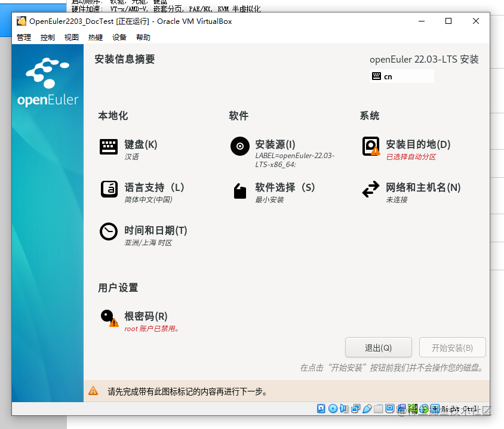This screenshot has width=504, height=429.
Task: Open the cn keyboard layout selector
Action: coord(401,76)
